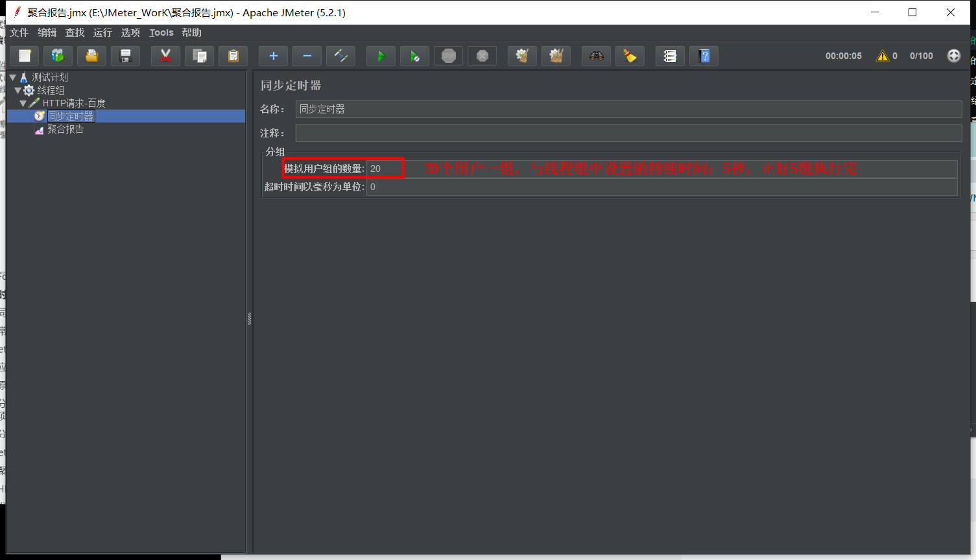Click the New test plan icon
This screenshot has width=976, height=560.
[25, 56]
